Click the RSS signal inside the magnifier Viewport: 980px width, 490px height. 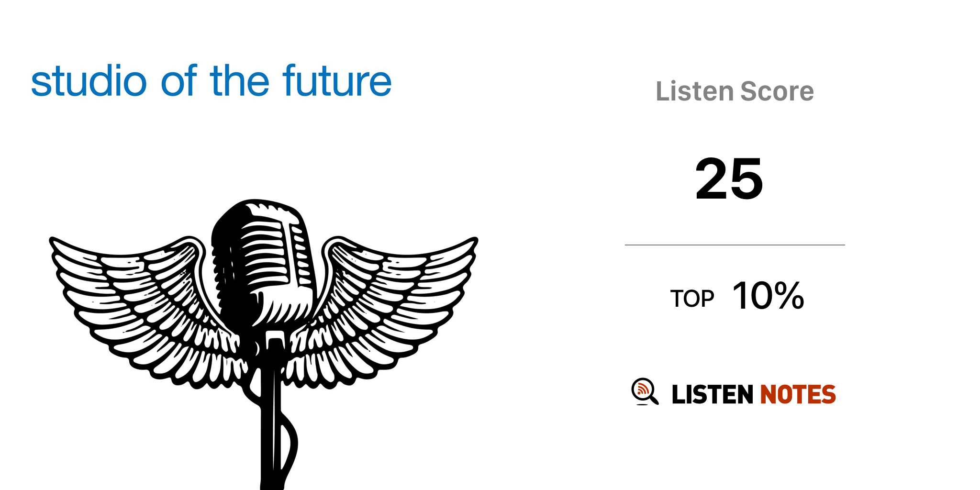(x=643, y=390)
